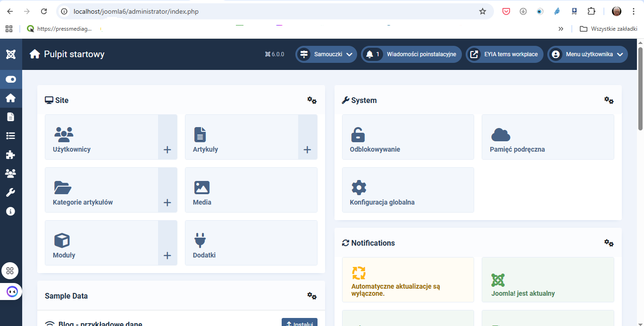This screenshot has height=326, width=644.
Task: Open the Help info icon in sidebar
Action: [x=10, y=211]
